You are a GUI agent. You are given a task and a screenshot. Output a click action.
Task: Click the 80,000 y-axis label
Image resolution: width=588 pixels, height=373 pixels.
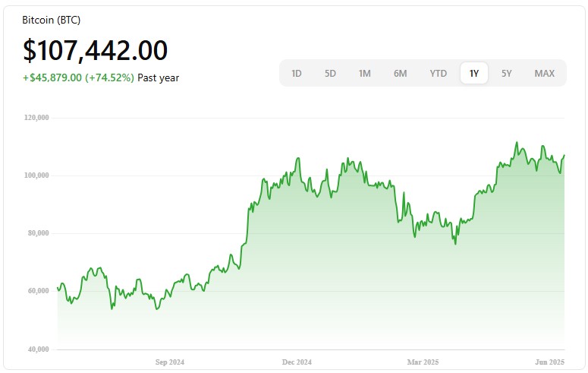39,233
